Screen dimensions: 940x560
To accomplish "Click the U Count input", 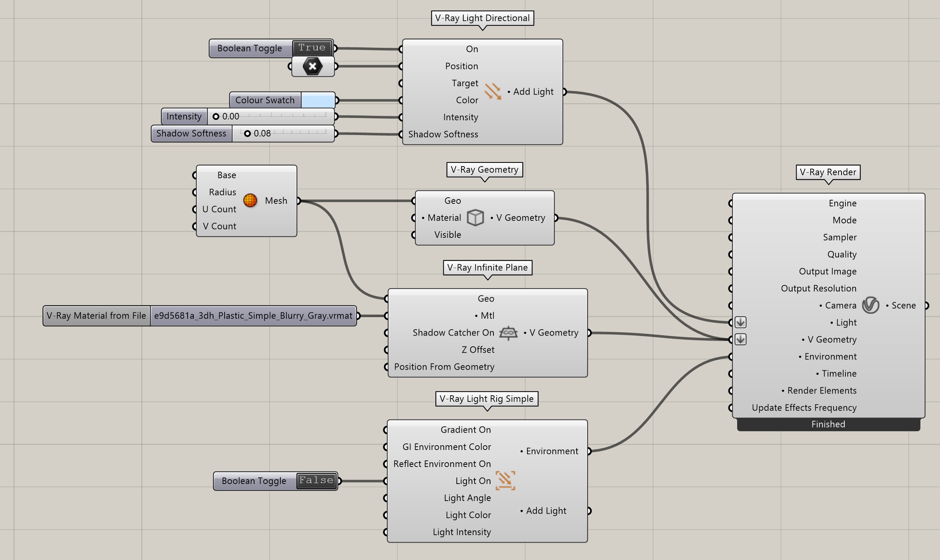I will [x=219, y=209].
